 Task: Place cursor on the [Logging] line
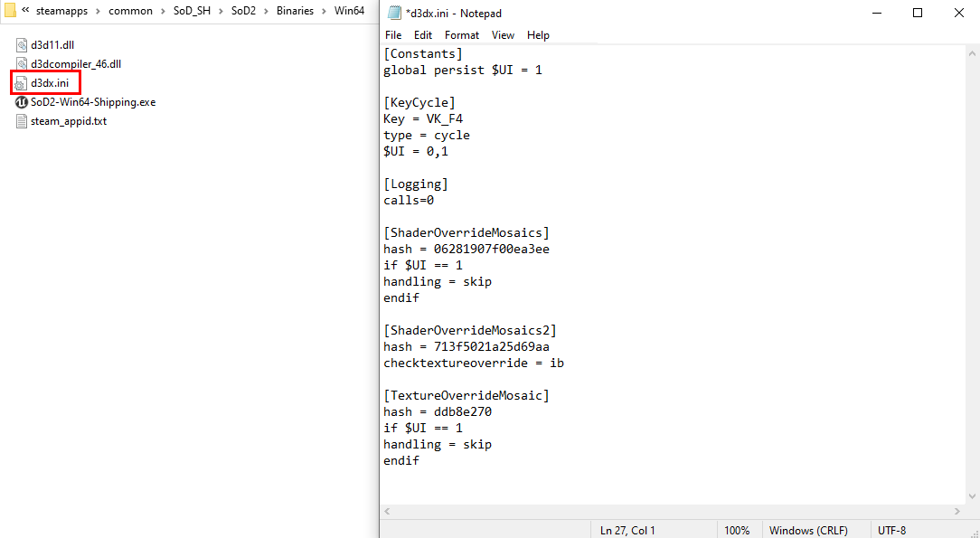coord(416,184)
